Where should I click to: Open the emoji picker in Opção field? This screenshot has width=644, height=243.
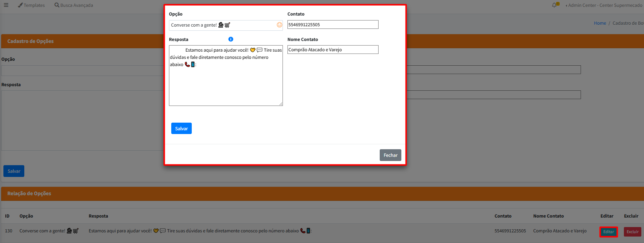point(279,25)
